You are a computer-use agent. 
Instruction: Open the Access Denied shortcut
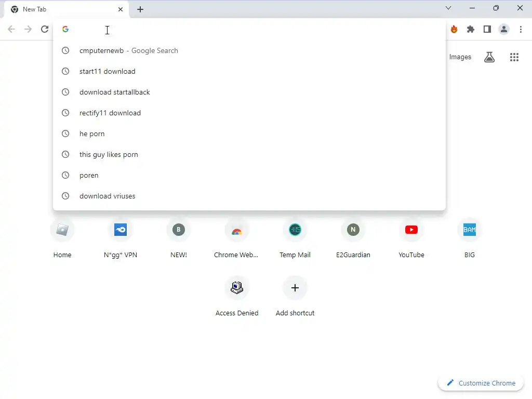tap(237, 297)
